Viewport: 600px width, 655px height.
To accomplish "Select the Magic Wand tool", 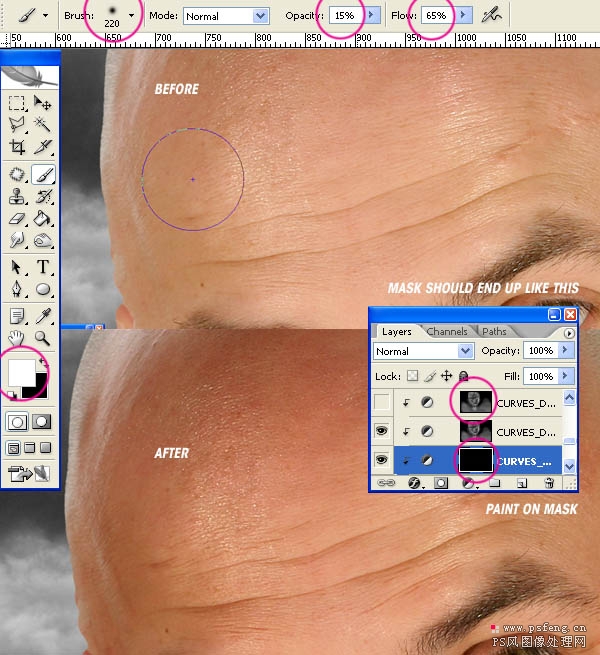I will (x=43, y=124).
